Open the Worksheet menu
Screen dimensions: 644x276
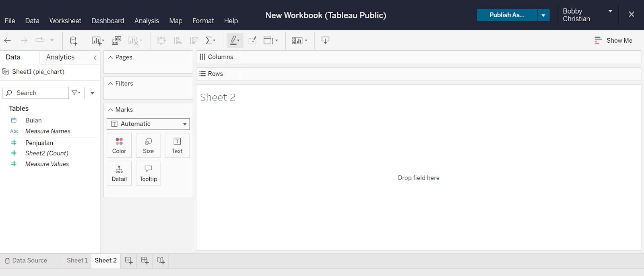(65, 21)
